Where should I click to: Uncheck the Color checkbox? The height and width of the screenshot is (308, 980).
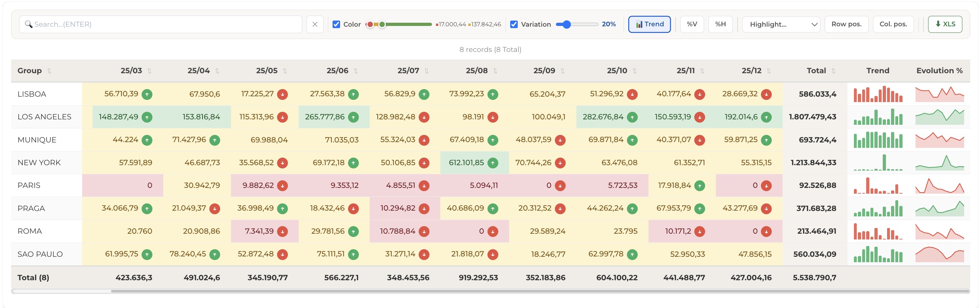(336, 25)
